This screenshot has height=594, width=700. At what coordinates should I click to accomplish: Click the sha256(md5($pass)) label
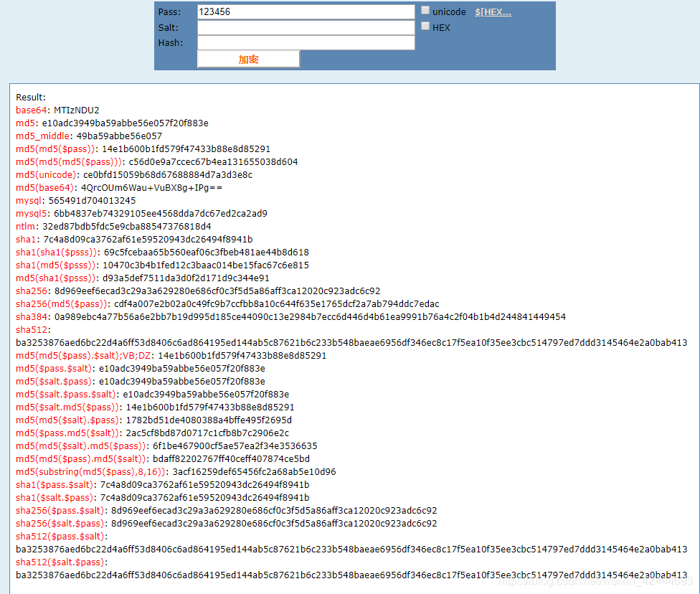tap(62, 305)
